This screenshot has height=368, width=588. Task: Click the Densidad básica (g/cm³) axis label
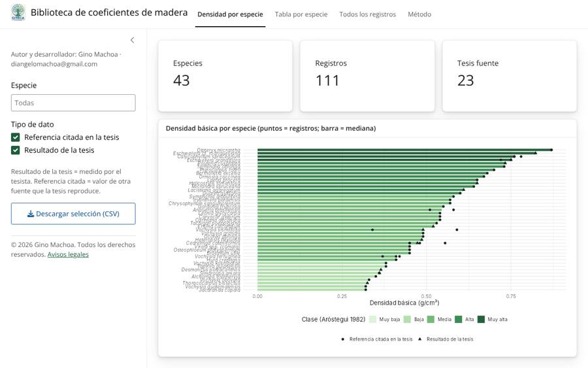404,303
